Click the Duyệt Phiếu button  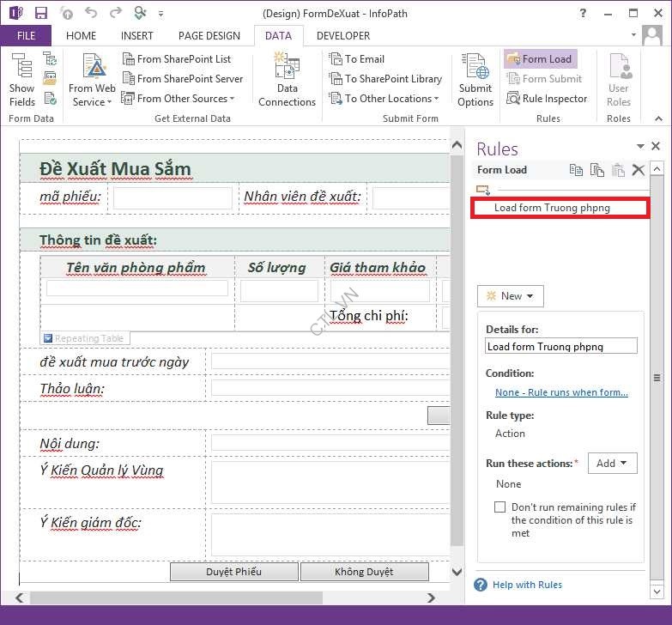click(x=233, y=572)
